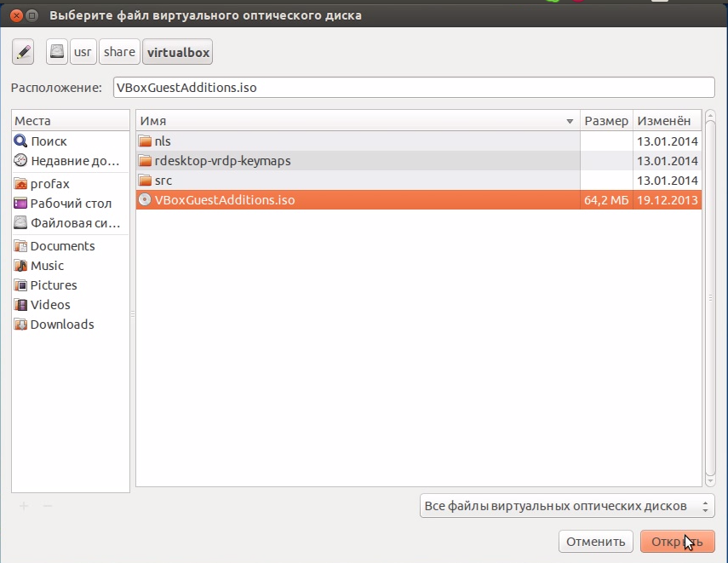Go to the profax home folder
The width and height of the screenshot is (728, 563).
click(71, 184)
